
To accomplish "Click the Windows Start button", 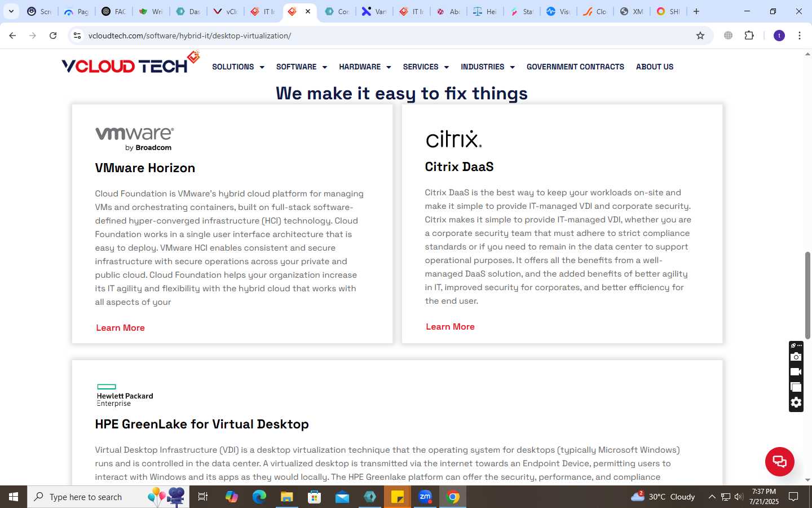I will [x=14, y=497].
